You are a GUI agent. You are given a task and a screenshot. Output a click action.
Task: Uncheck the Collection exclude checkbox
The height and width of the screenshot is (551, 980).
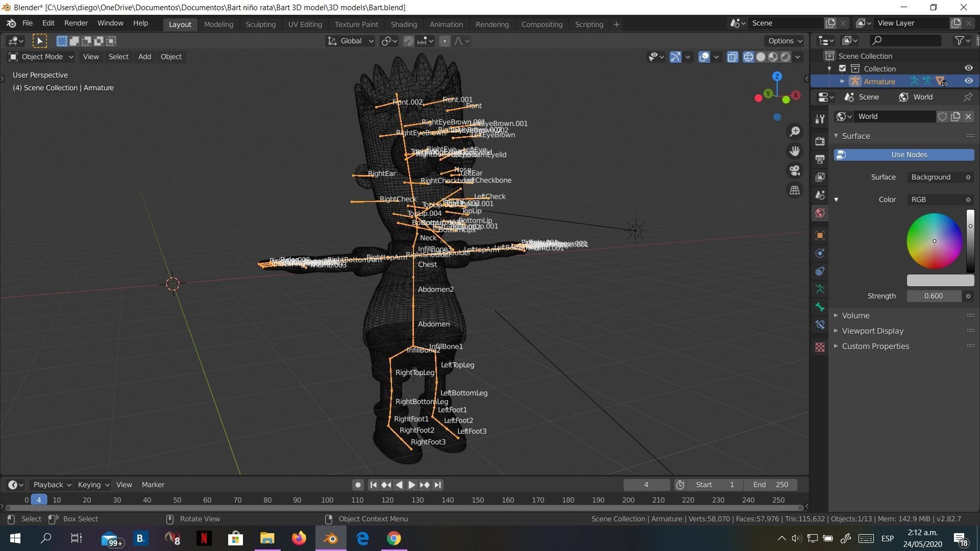click(843, 68)
